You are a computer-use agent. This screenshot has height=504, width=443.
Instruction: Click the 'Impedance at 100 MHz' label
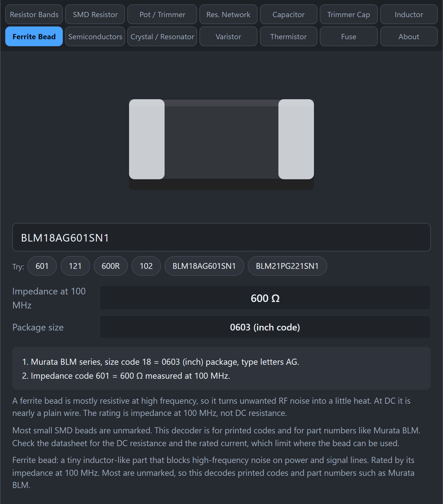(49, 298)
